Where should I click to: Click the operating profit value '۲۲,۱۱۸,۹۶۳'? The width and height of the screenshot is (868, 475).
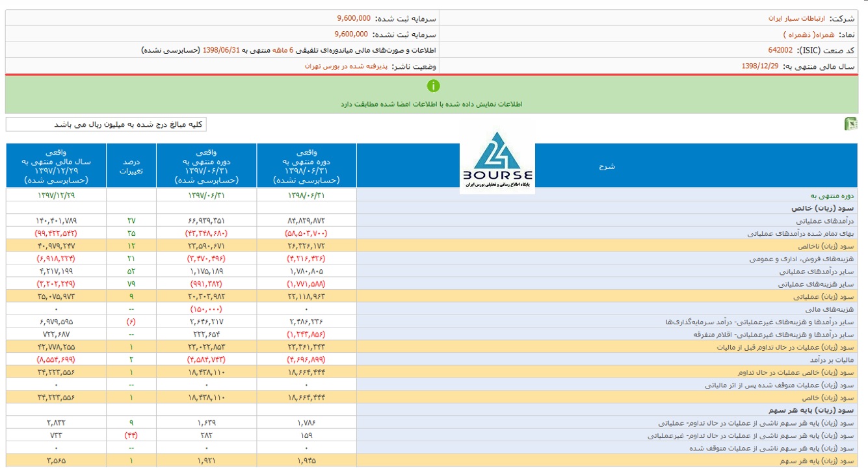[x=306, y=297]
